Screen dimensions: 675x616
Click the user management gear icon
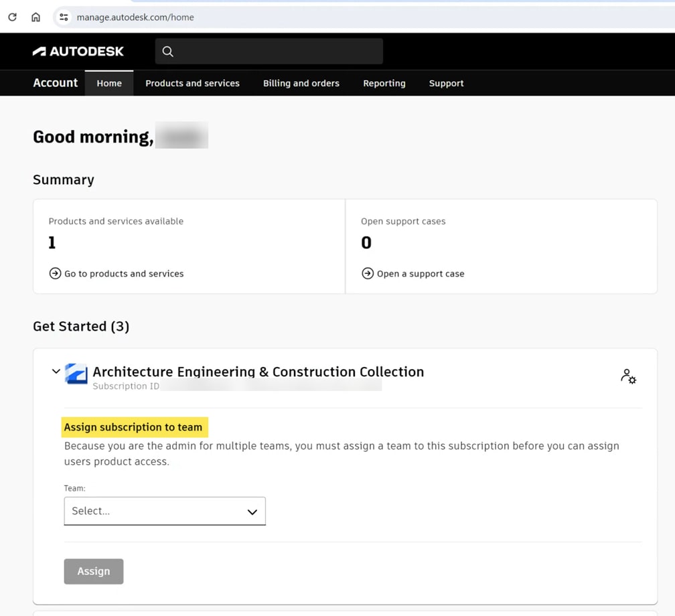click(x=628, y=376)
